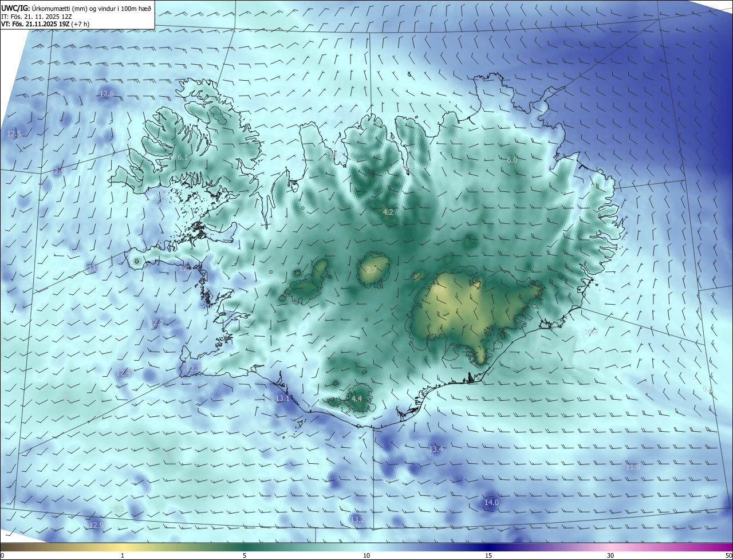Click the 5 tick on the color scale
Viewport: 733px width, 560px height.
pos(245,555)
